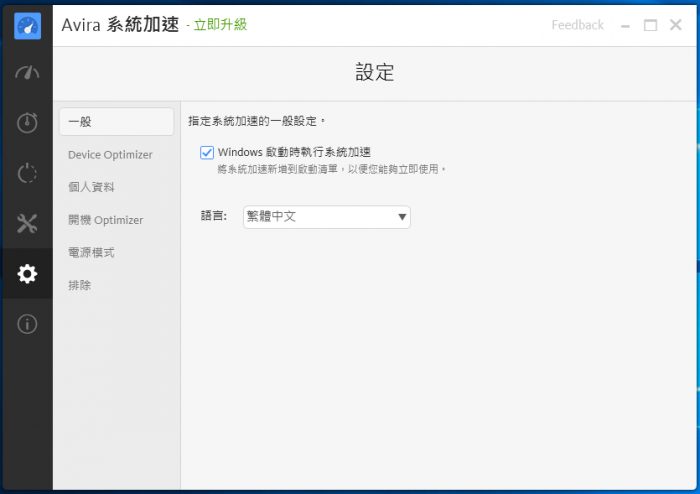Click the Avira speedometer logo icon

[27, 25]
